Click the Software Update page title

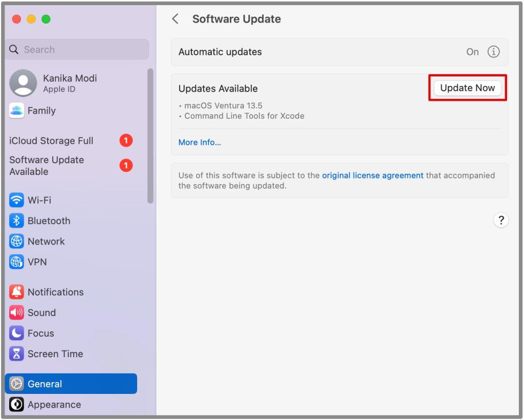click(236, 19)
